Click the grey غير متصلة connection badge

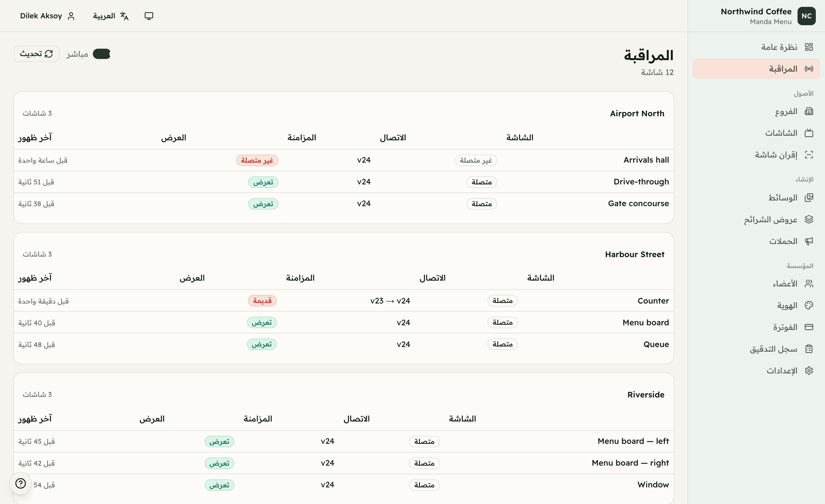point(476,160)
